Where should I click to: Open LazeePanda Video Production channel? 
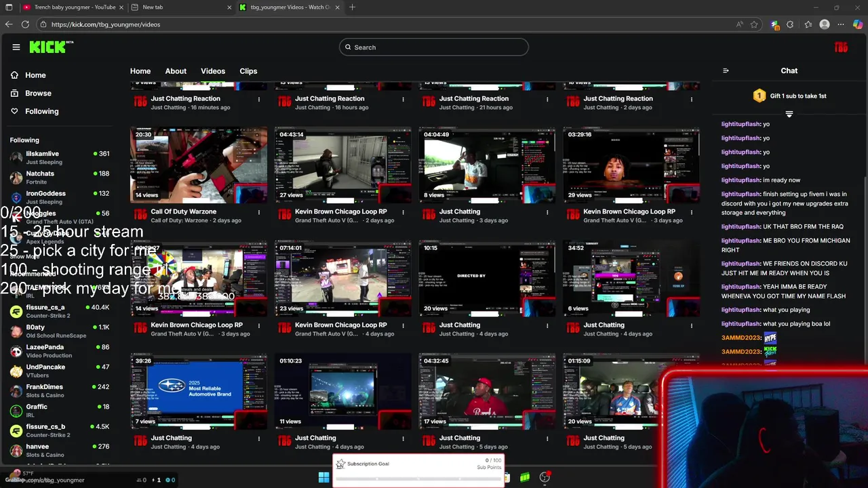tap(61, 351)
